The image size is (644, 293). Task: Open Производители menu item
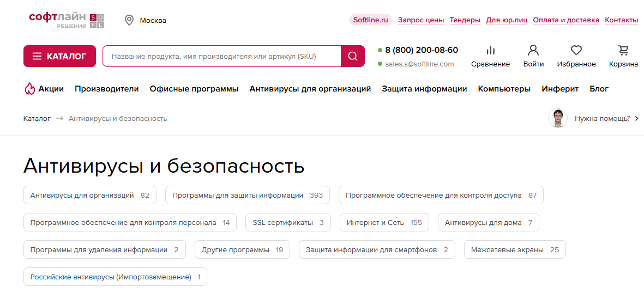pos(107,89)
